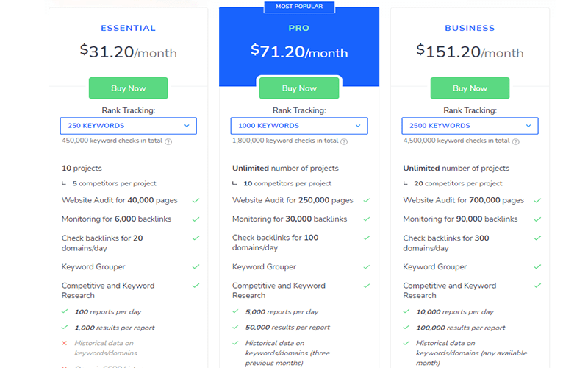Click Competitive and Keyword Research checkmark in Essential

196,286
